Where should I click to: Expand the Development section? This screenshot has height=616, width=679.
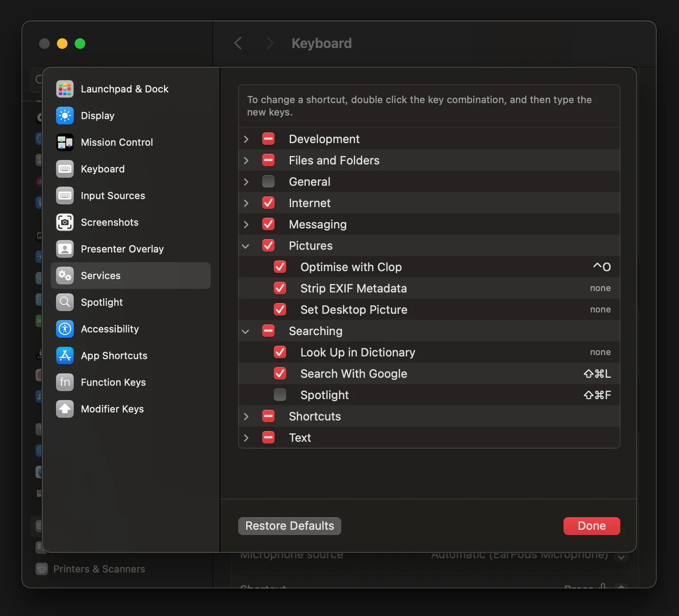pyautogui.click(x=246, y=139)
